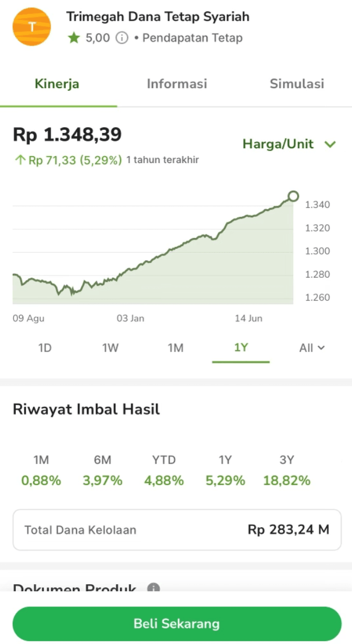Select the 1Y chart range
The width and height of the screenshot is (352, 644).
[x=241, y=348]
